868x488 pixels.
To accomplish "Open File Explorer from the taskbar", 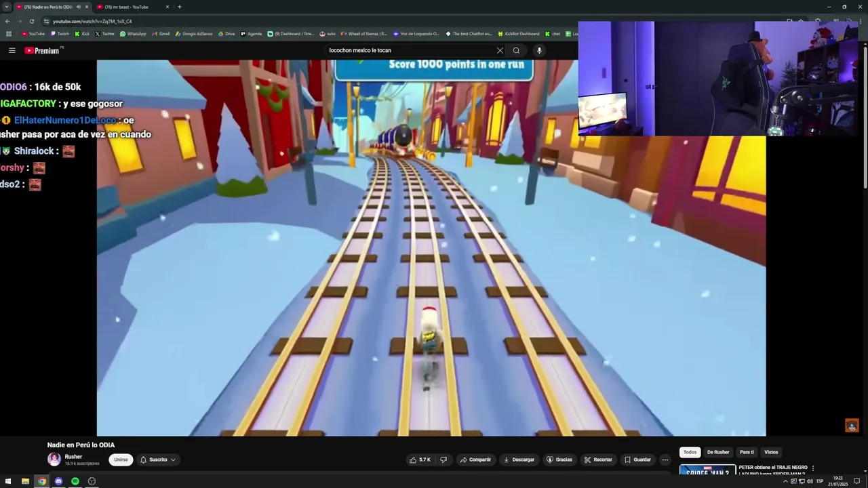I will click(x=25, y=481).
